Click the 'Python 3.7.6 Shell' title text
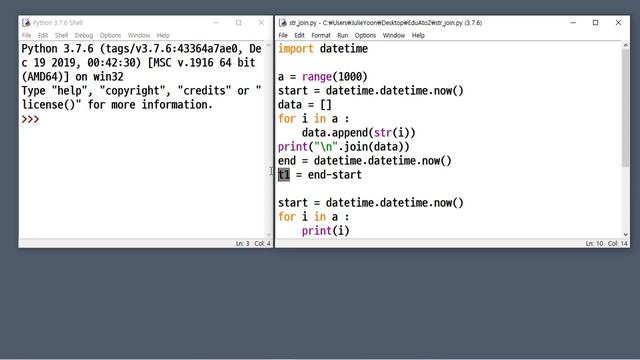 [58, 23]
